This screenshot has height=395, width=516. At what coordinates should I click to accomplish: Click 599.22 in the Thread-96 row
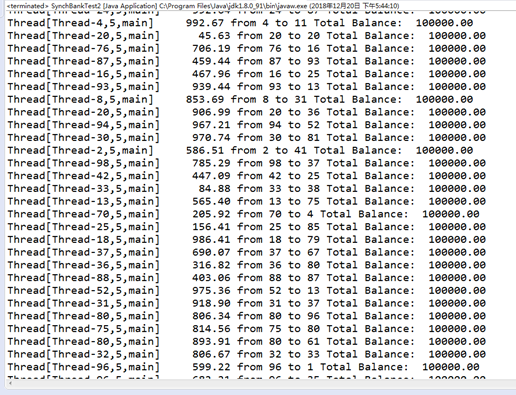click(211, 367)
